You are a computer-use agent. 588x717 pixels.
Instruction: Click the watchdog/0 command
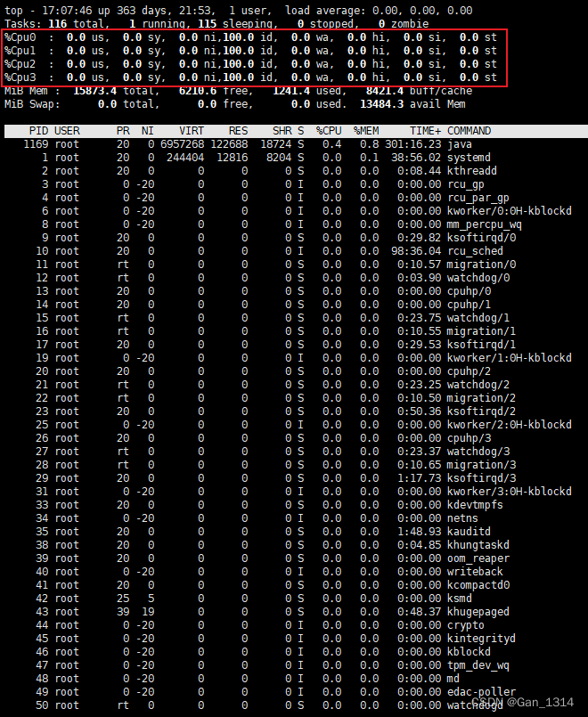[478, 278]
